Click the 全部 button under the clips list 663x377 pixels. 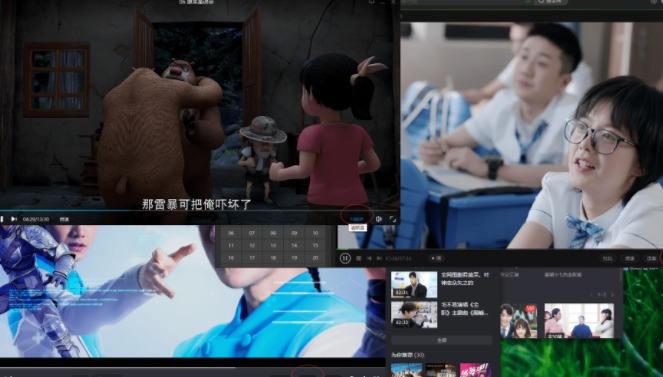tap(441, 340)
